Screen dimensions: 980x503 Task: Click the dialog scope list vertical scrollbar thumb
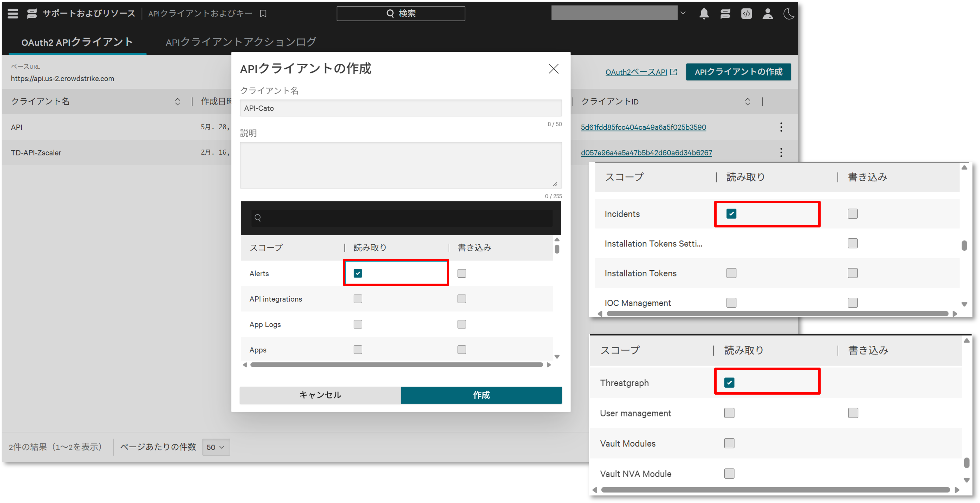point(557,249)
